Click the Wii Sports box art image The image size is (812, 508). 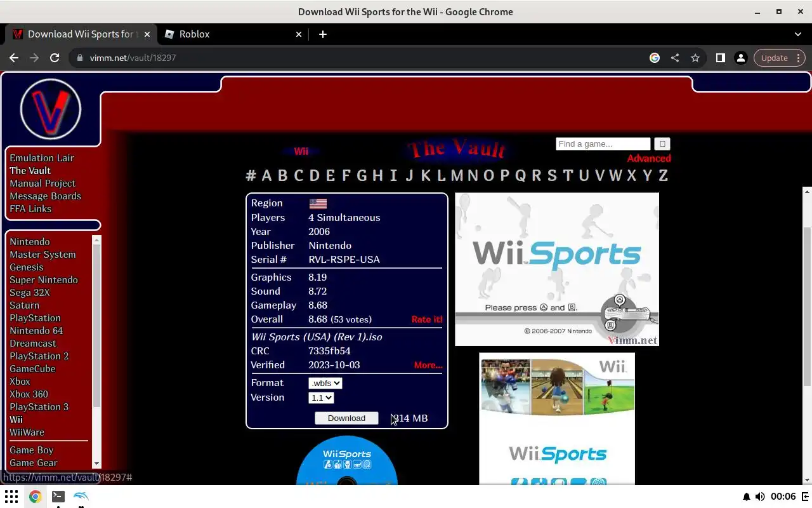point(557,419)
